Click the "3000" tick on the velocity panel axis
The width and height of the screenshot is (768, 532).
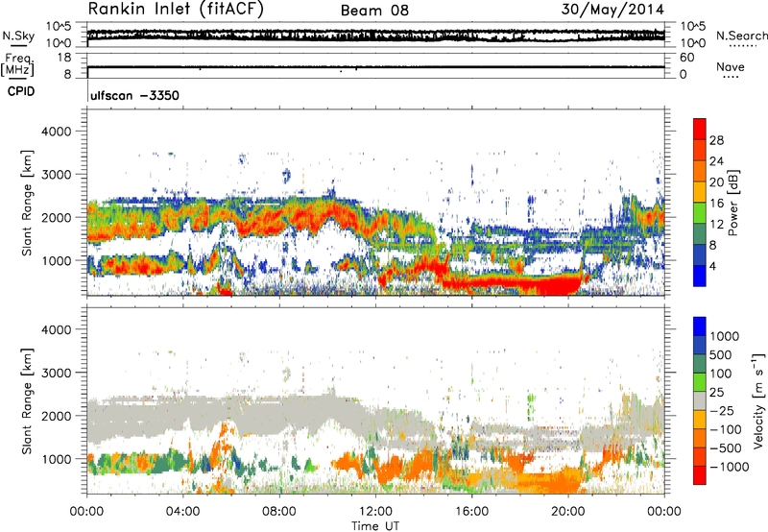click(57, 373)
